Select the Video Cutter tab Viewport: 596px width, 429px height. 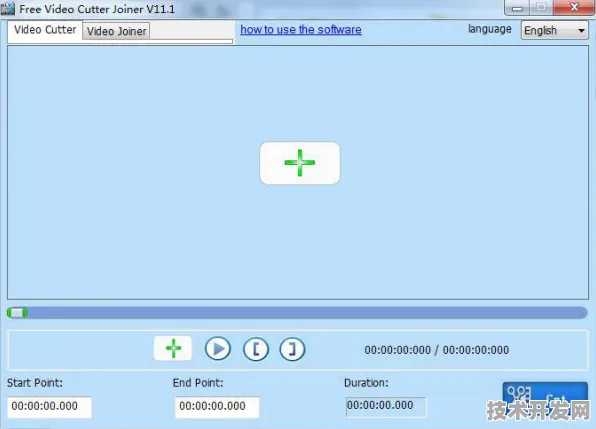[x=45, y=30]
